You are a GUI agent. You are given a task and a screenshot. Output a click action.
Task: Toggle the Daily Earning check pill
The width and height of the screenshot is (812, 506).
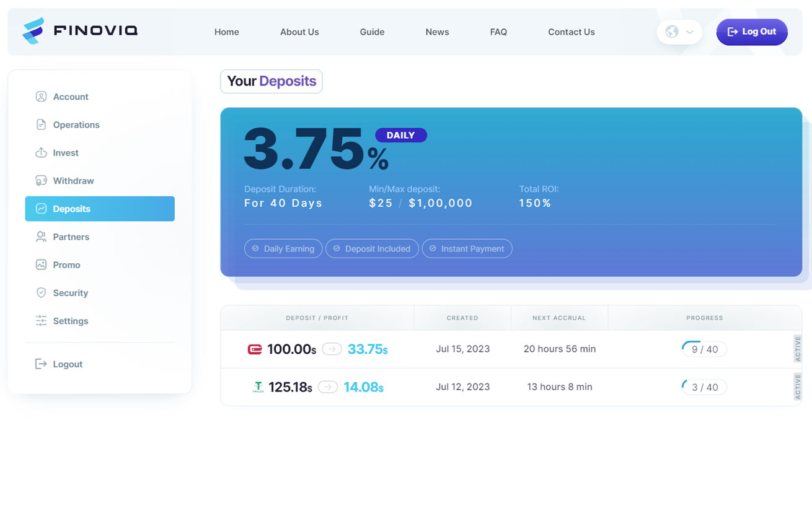tap(283, 248)
